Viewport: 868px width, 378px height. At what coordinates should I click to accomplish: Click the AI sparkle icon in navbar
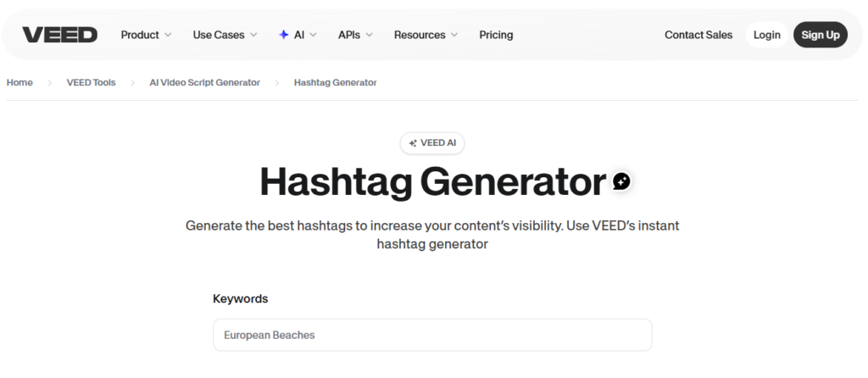pyautogui.click(x=283, y=35)
